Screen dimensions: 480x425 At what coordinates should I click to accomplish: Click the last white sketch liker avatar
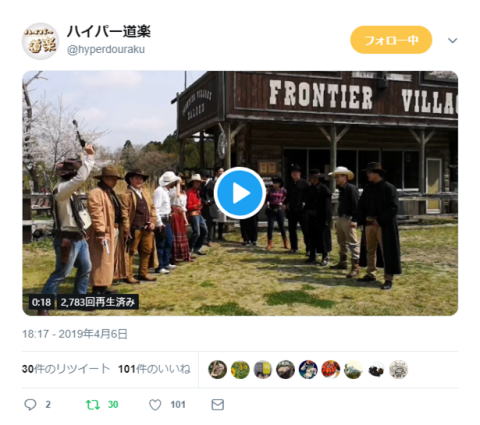[x=398, y=370]
